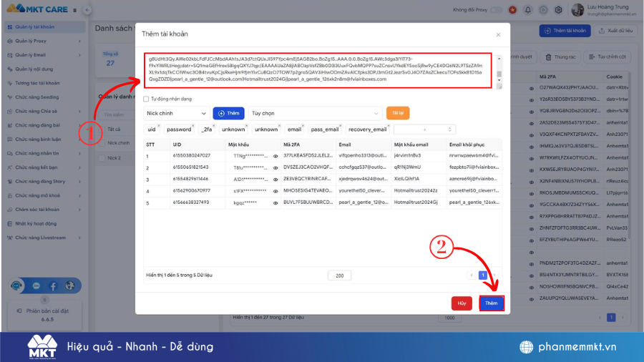The image size is (644, 362).
Task: Click the chat message icon in sidebar footer
Action: click(36, 285)
